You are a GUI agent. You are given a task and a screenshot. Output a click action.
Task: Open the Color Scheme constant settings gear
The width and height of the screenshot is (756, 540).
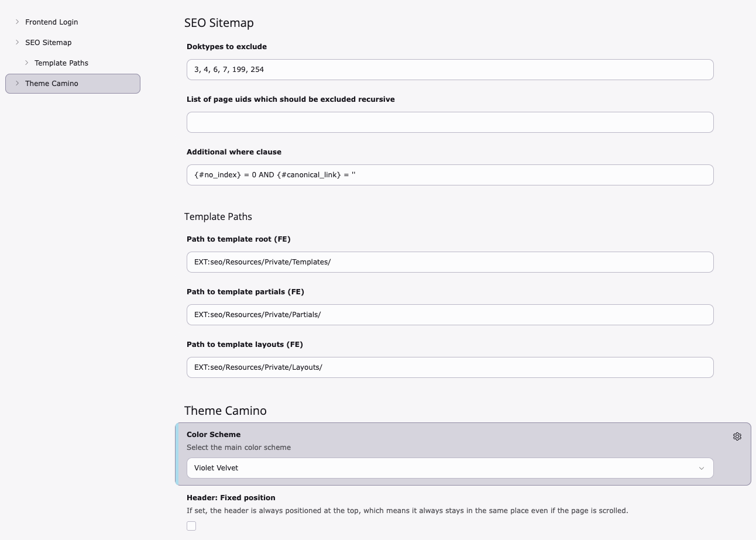click(737, 436)
